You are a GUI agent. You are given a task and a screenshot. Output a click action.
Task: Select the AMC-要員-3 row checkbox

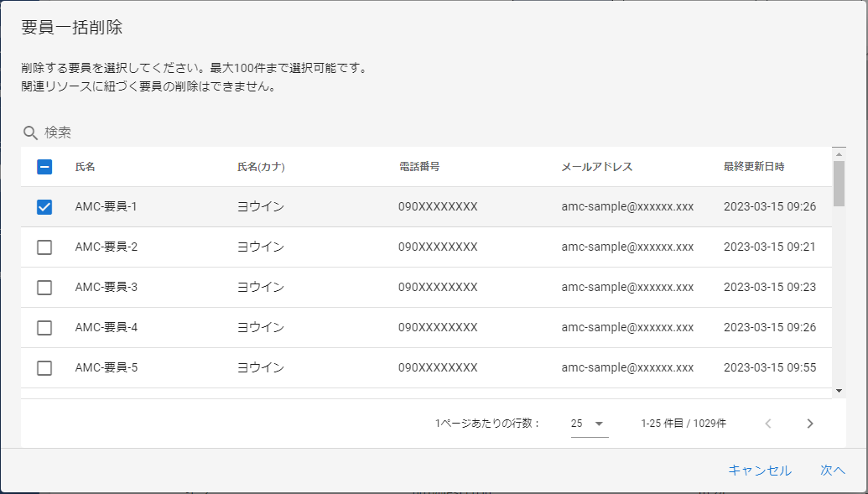(44, 288)
